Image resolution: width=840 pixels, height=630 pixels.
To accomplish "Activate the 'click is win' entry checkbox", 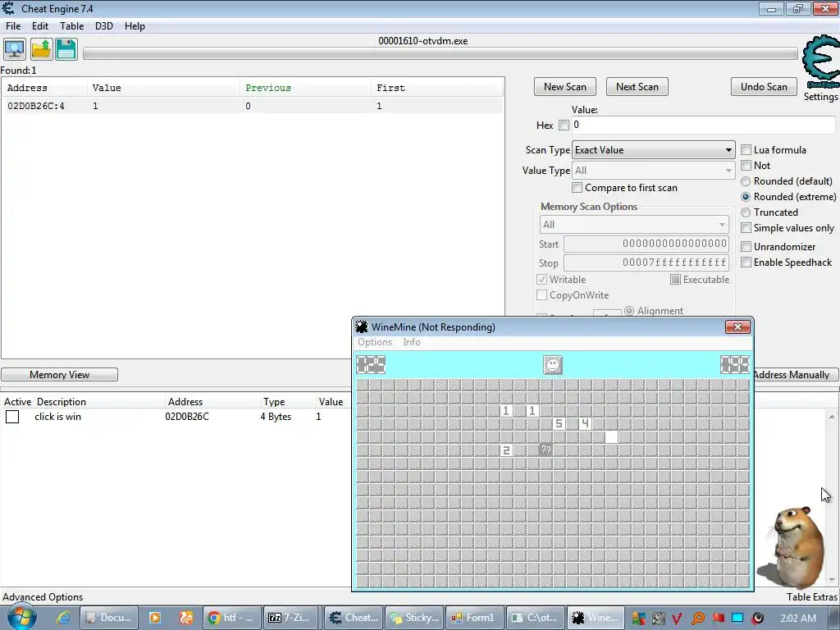I will point(12,416).
